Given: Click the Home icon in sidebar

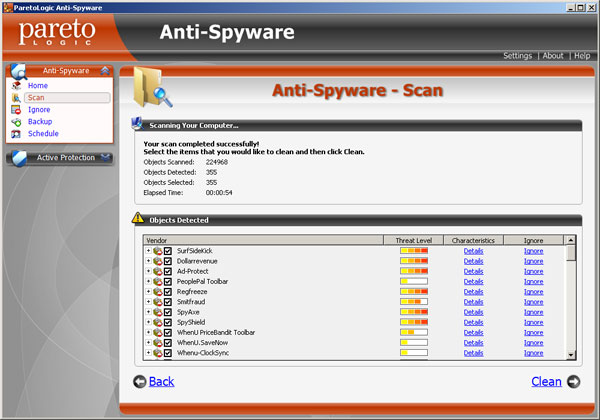Looking at the screenshot, I should 16,86.
